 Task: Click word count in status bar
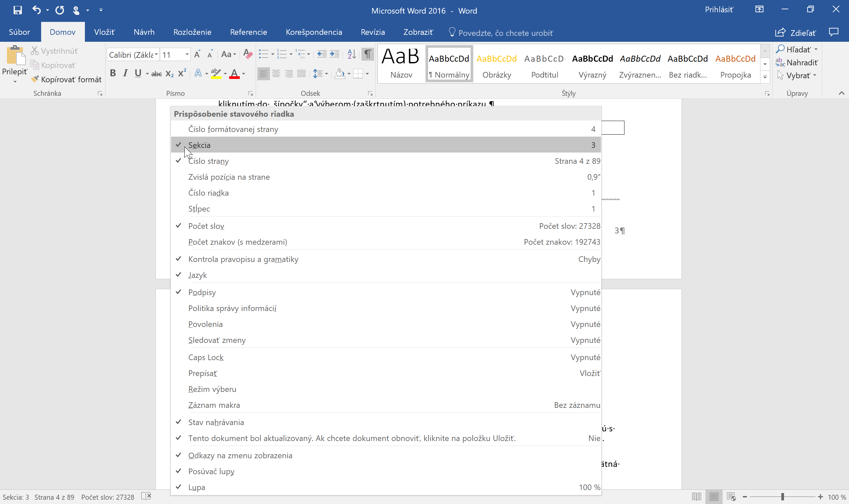[108, 497]
